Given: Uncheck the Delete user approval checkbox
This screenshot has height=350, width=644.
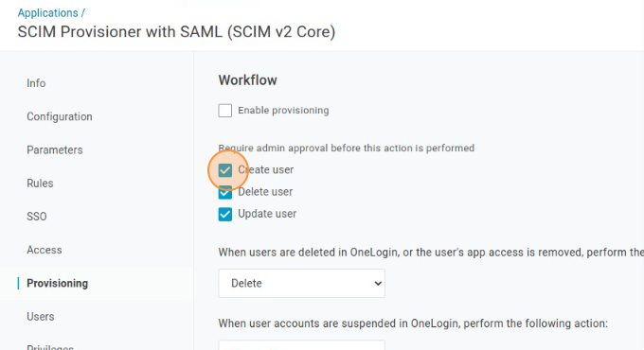Looking at the screenshot, I should click(x=225, y=192).
